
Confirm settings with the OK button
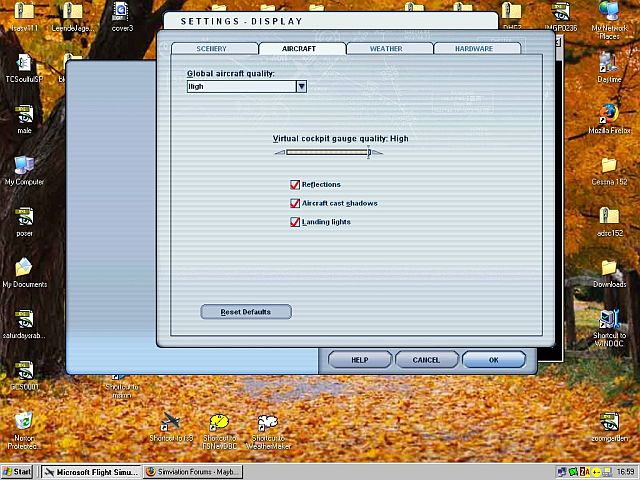point(494,360)
